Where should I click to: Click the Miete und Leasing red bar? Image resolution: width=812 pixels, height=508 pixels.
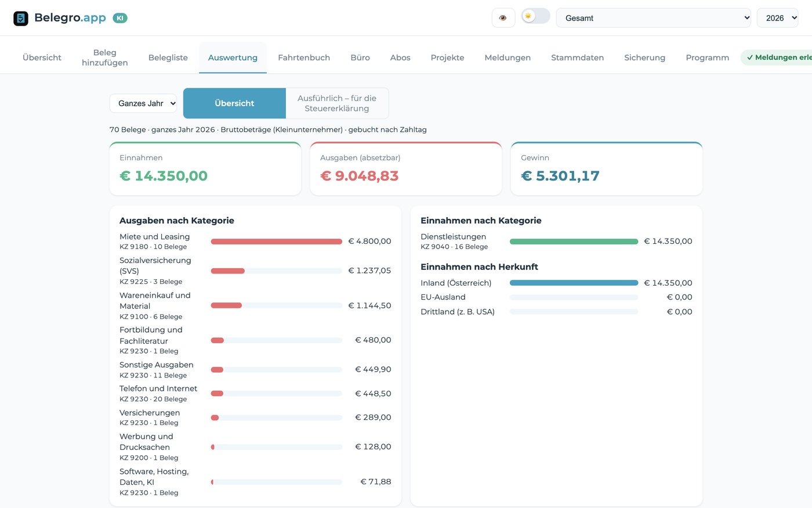(x=277, y=242)
